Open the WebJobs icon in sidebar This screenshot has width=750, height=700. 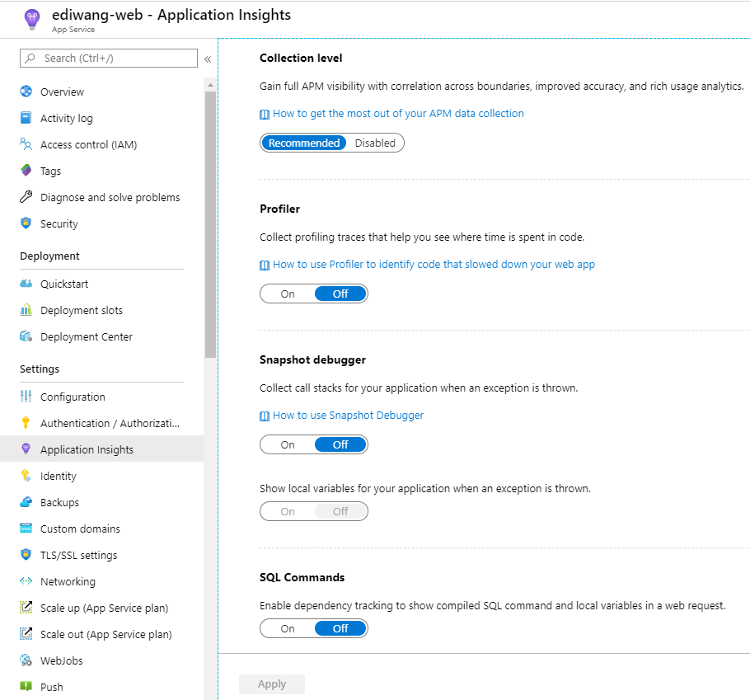[x=26, y=660]
